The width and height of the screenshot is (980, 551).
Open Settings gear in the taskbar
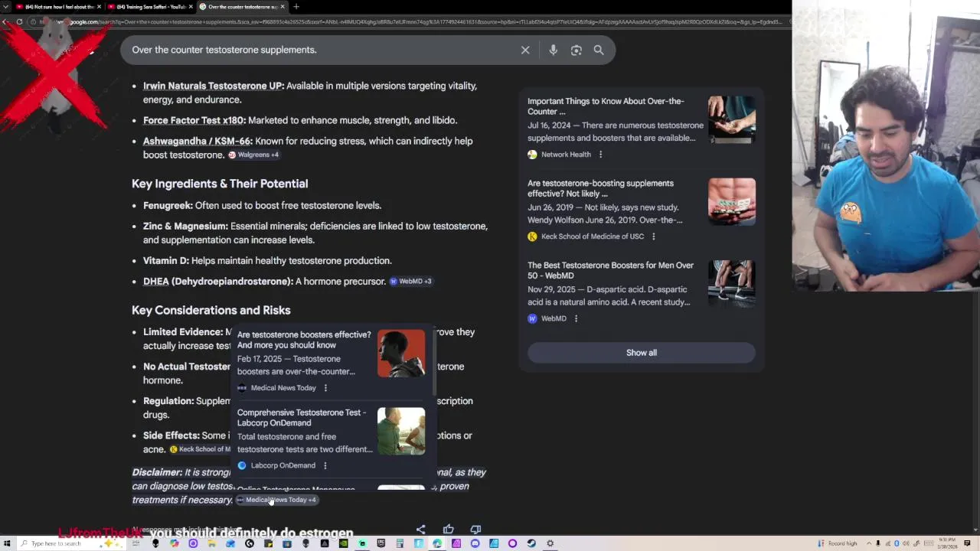coord(550,543)
